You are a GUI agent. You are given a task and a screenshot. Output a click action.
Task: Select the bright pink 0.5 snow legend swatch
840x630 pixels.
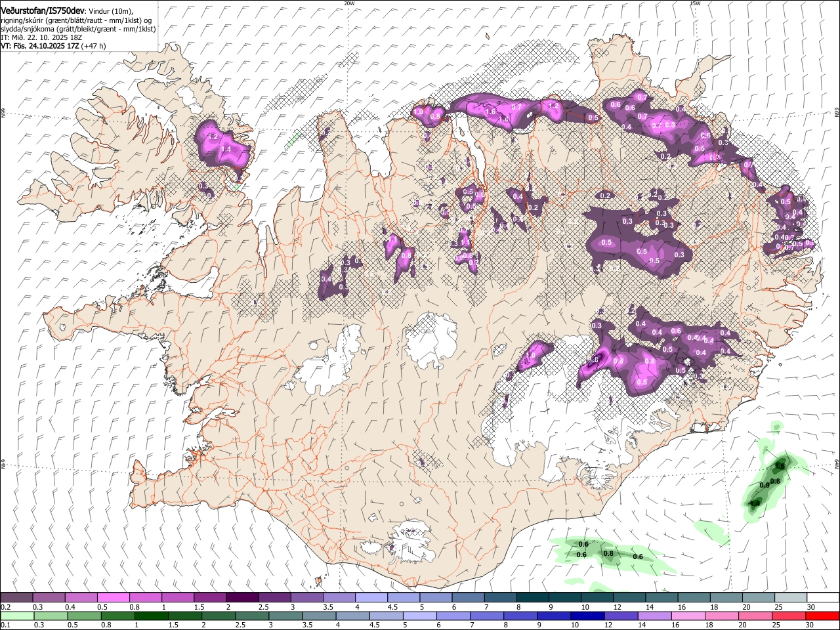pyautogui.click(x=113, y=597)
